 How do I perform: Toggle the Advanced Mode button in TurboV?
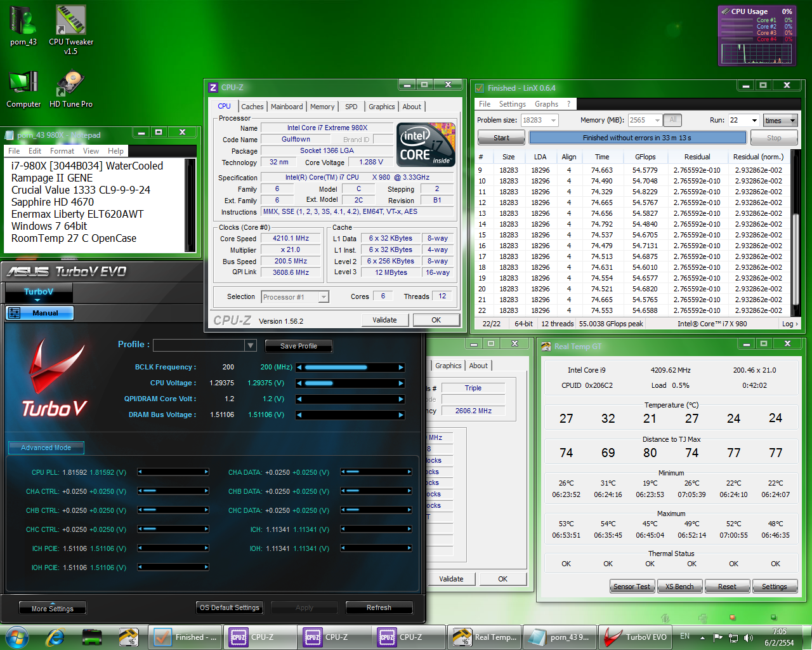tap(46, 448)
